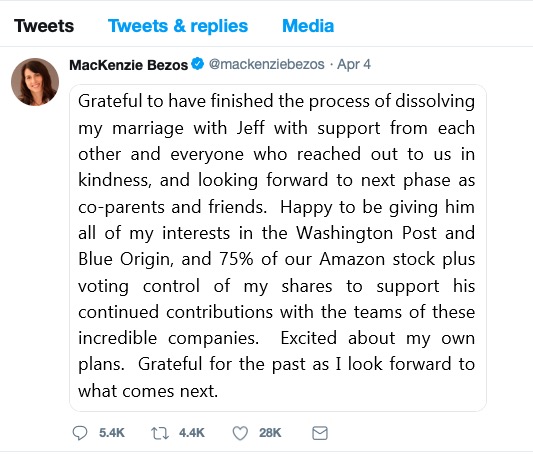Click the 4.4K retweets count
The height and width of the screenshot is (455, 533).
coord(192,433)
